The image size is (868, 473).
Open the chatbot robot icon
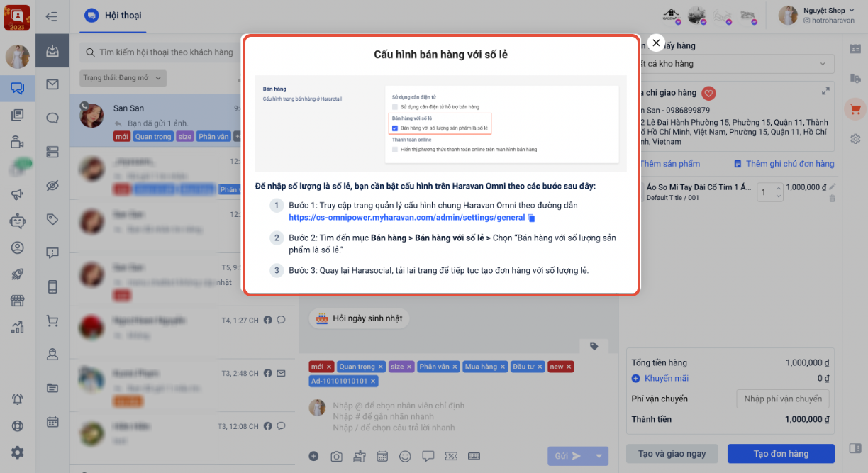point(18,221)
